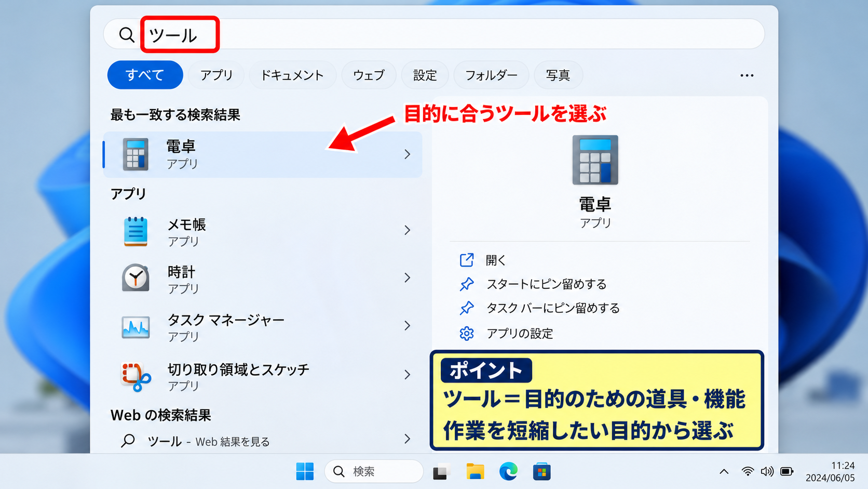Viewport: 868px width, 489px height.
Task: Switch to the フォルダー filter tab
Action: [x=491, y=75]
